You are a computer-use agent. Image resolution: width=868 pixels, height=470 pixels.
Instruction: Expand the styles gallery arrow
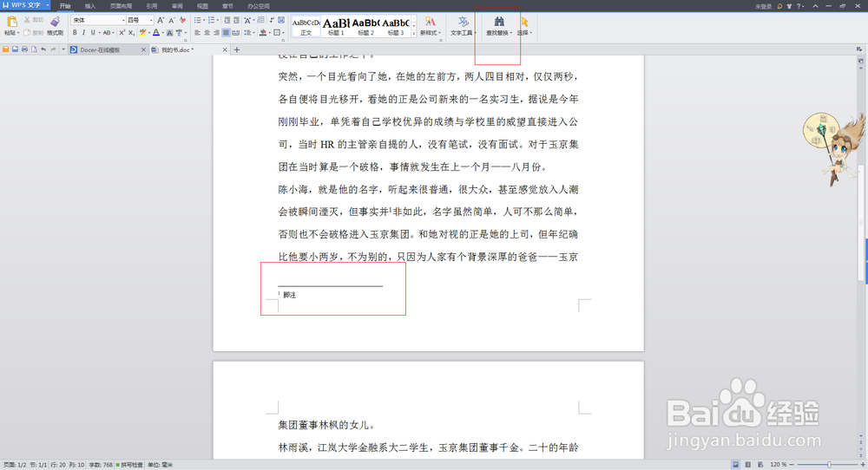tap(413, 34)
